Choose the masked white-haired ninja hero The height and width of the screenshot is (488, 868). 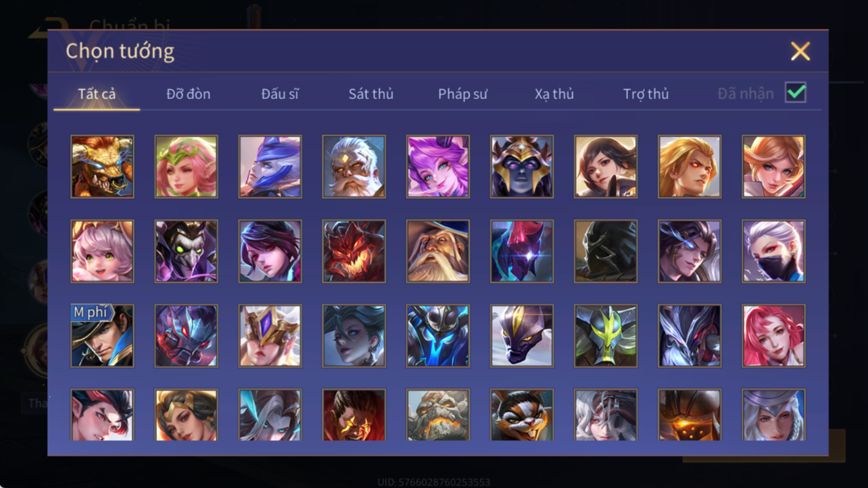point(774,251)
